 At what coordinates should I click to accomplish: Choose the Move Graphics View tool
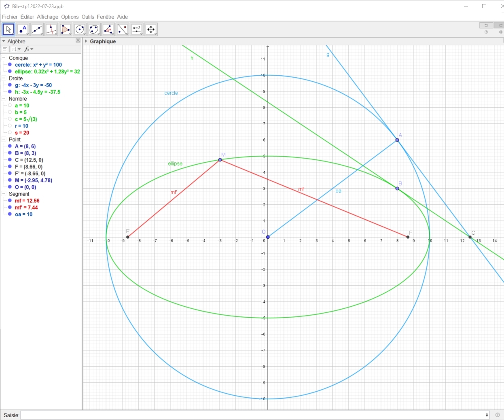(x=151, y=30)
